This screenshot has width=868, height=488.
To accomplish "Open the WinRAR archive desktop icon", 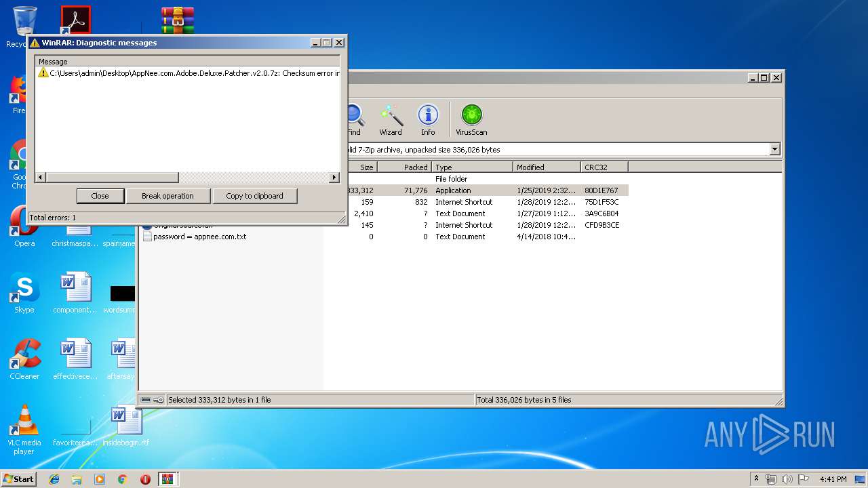I will pos(178,20).
